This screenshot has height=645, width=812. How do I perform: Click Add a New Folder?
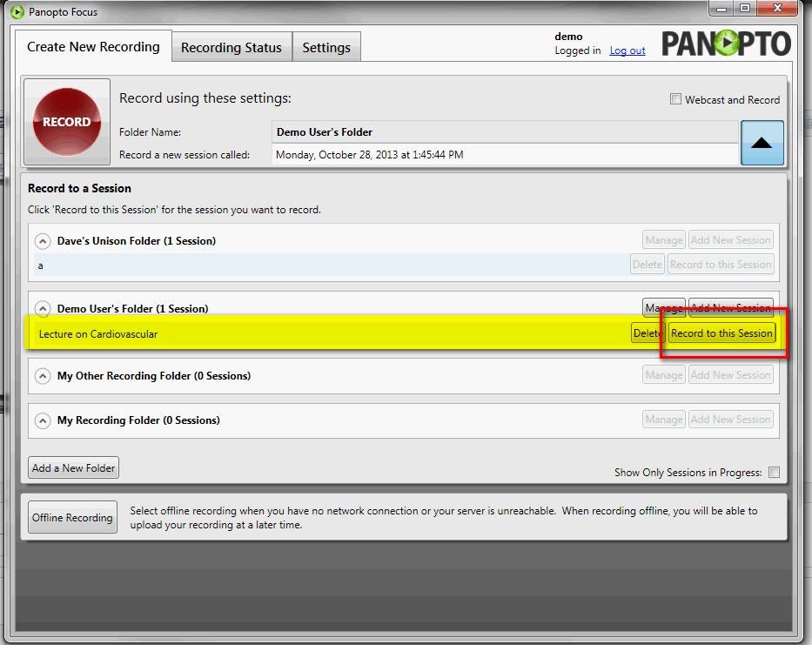click(x=73, y=467)
